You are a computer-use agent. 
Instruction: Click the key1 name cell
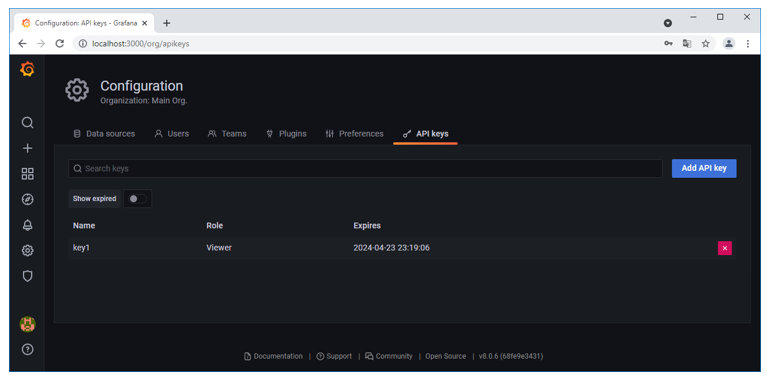pyautogui.click(x=81, y=248)
